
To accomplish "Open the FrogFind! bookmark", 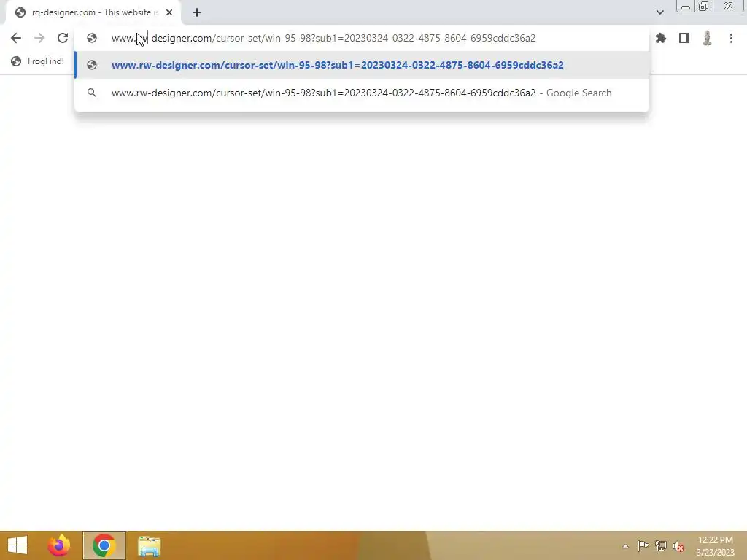I will [x=38, y=61].
